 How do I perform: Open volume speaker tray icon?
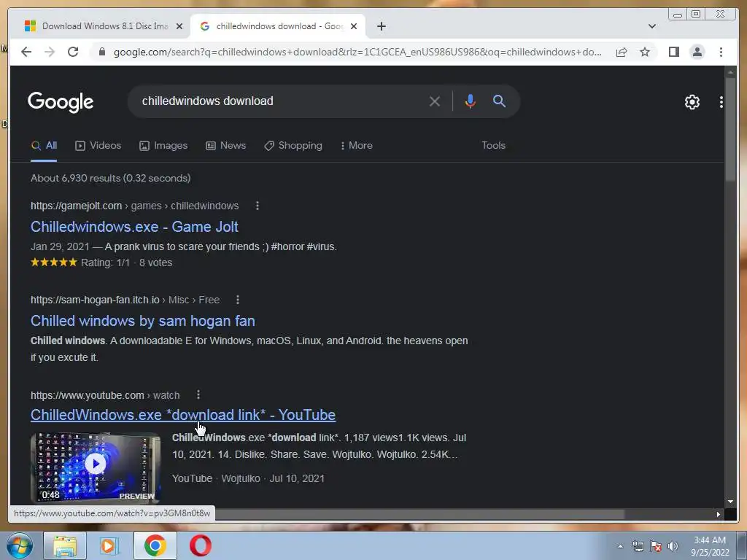click(x=673, y=546)
